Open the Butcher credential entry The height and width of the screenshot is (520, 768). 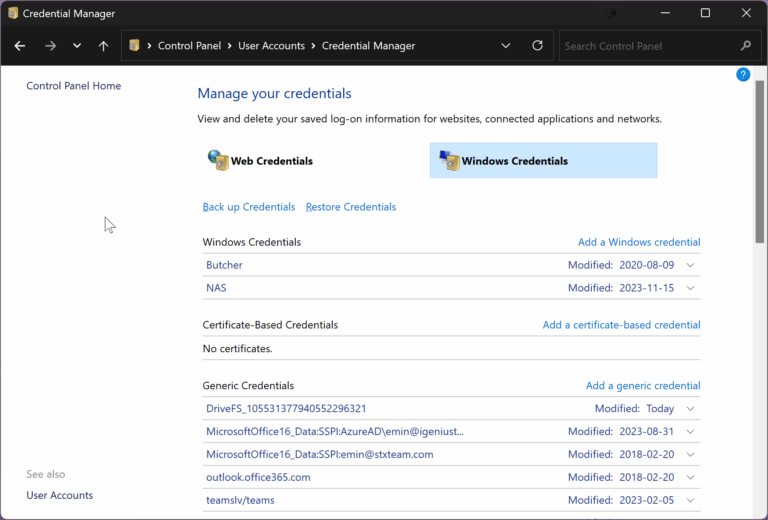coord(224,265)
